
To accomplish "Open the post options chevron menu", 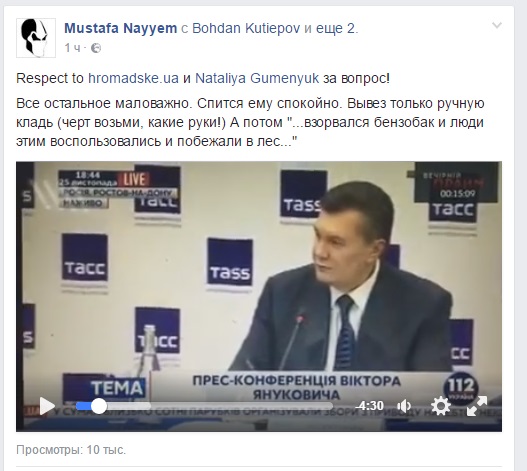I will [497, 26].
